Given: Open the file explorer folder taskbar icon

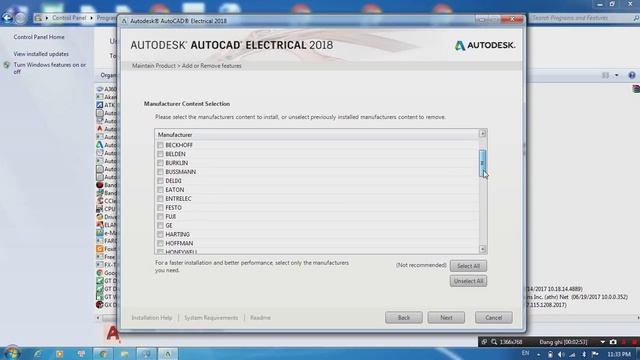Looking at the screenshot, I should tap(124, 354).
